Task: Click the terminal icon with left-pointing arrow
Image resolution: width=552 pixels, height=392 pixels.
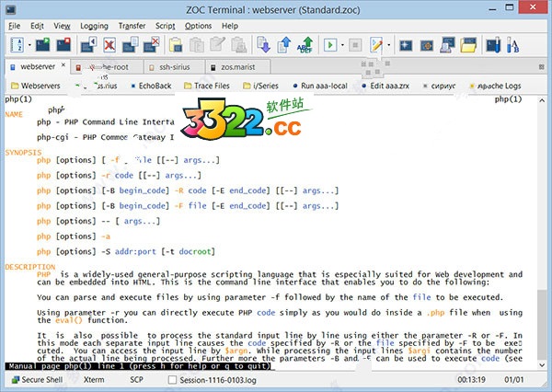Action: pos(88,45)
